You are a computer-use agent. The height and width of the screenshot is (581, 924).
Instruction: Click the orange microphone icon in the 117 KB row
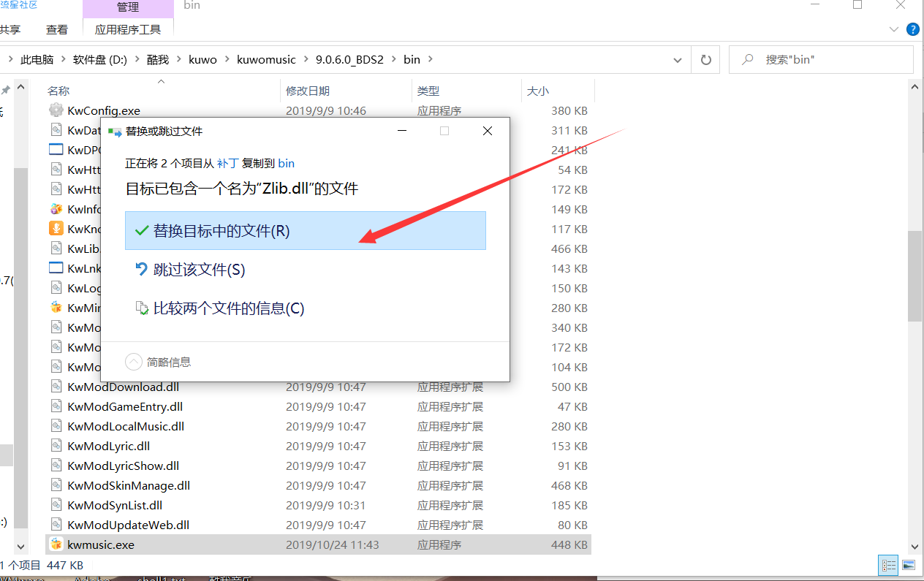[56, 229]
